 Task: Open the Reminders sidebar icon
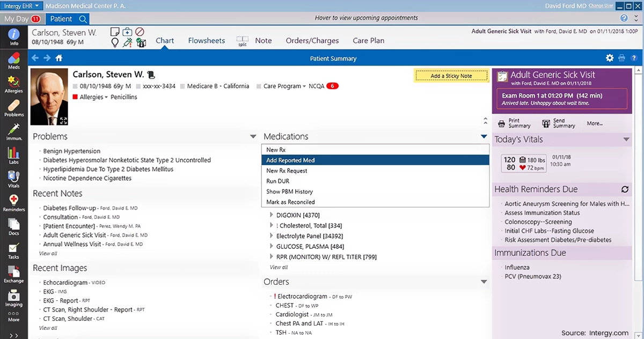point(13,203)
